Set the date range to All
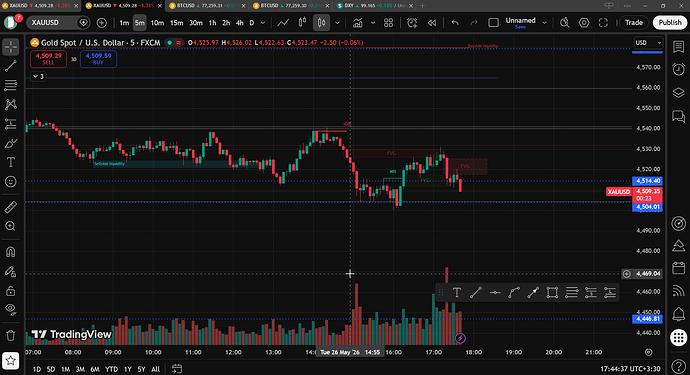The width and height of the screenshot is (690, 375). [x=156, y=369]
